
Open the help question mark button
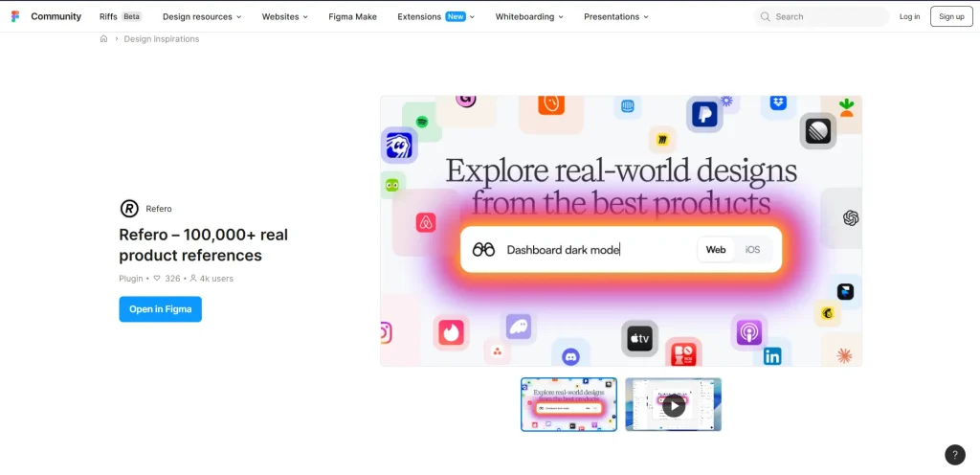pos(954,454)
